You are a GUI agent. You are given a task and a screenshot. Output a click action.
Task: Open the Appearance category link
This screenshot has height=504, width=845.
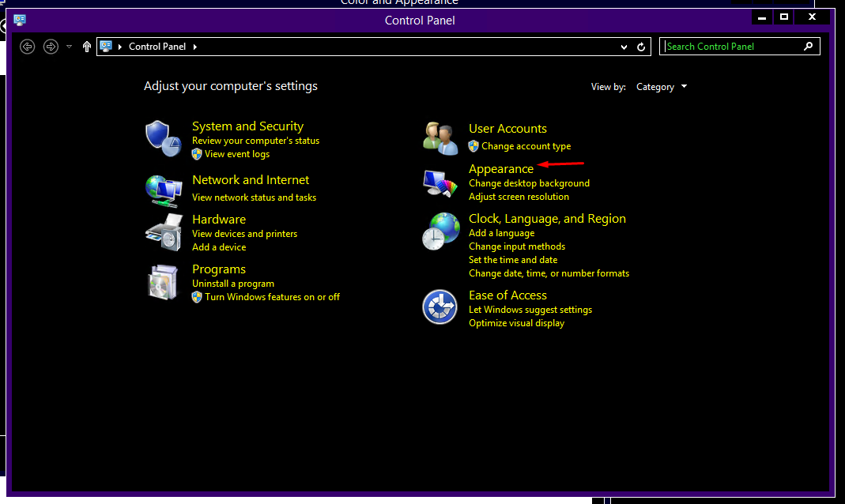501,169
